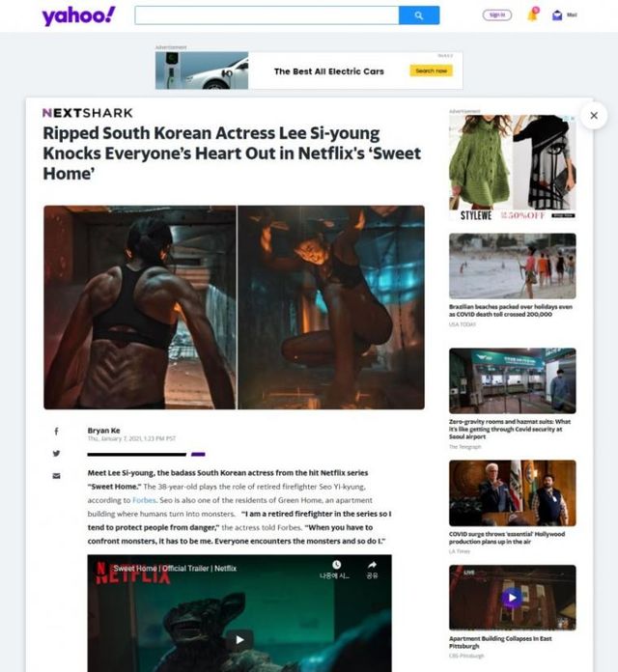Open the Brazilian beaches story thumbnail
The height and width of the screenshot is (672, 618).
point(512,266)
